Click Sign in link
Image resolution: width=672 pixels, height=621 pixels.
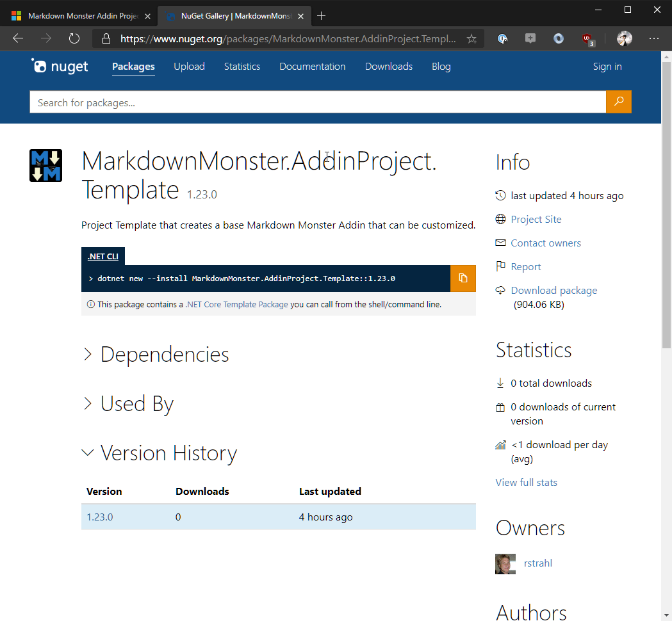tap(607, 67)
